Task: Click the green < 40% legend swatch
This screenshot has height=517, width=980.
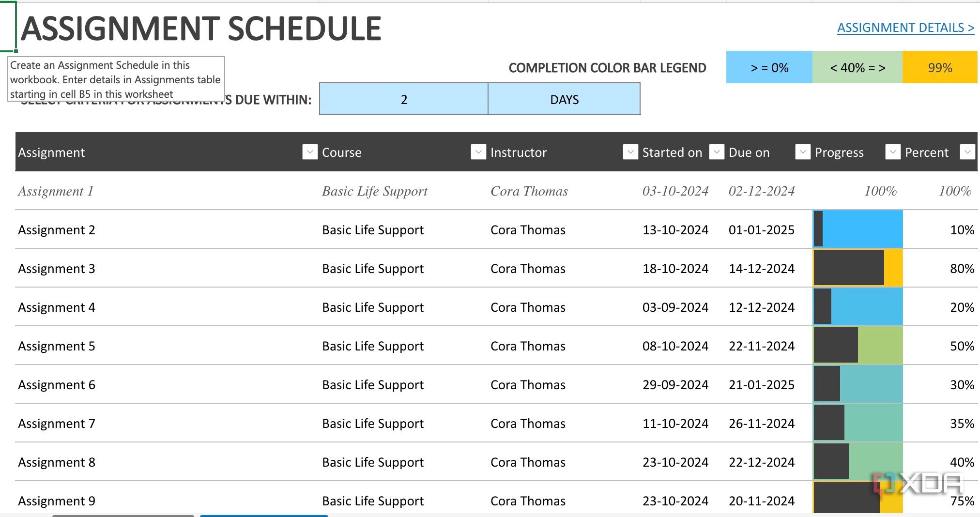Action: 857,68
